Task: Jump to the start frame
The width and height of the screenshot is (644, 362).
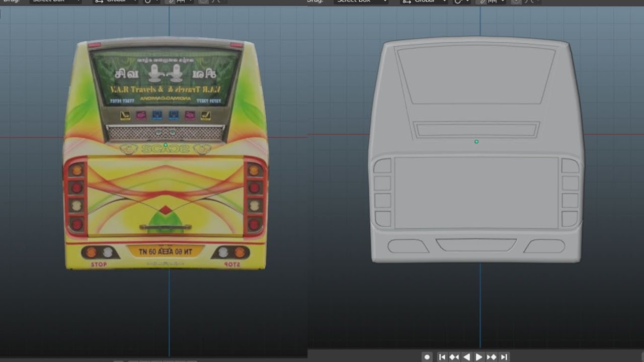Action: coord(442,357)
